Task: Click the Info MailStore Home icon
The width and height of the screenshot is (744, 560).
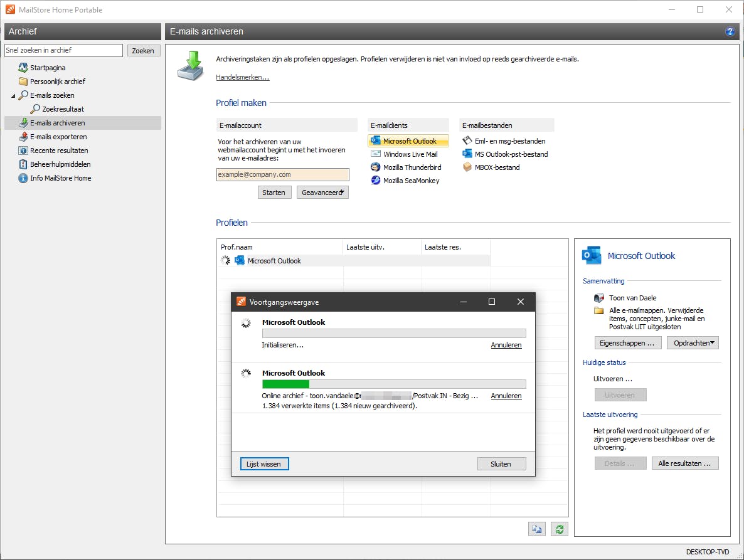Action: pos(23,178)
